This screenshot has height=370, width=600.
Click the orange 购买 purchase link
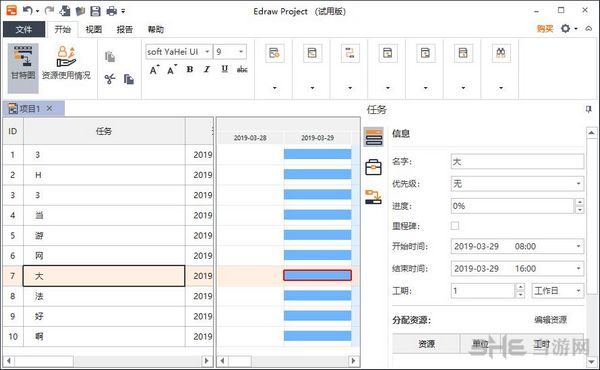545,29
